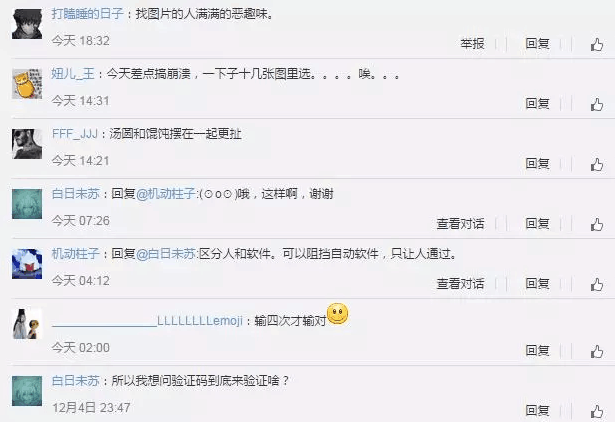
Task: Open the 机动柱子 avatar image
Action: (27, 264)
